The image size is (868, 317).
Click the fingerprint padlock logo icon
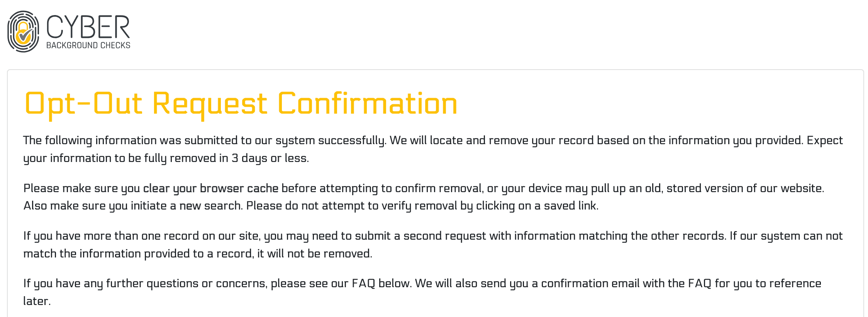coord(23,31)
